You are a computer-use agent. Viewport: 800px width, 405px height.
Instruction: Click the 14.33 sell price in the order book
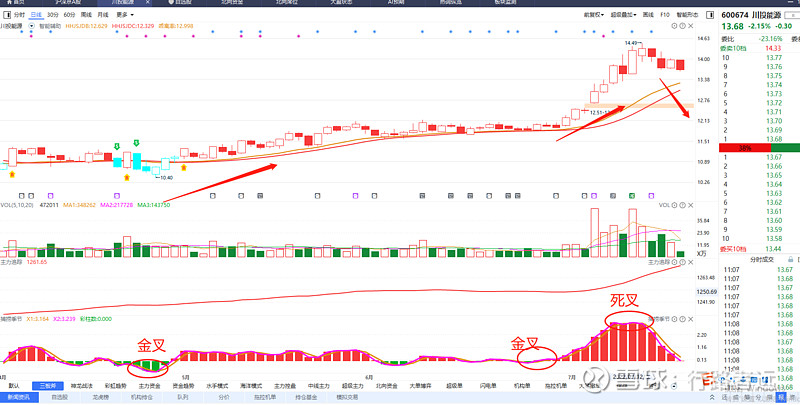[x=772, y=48]
